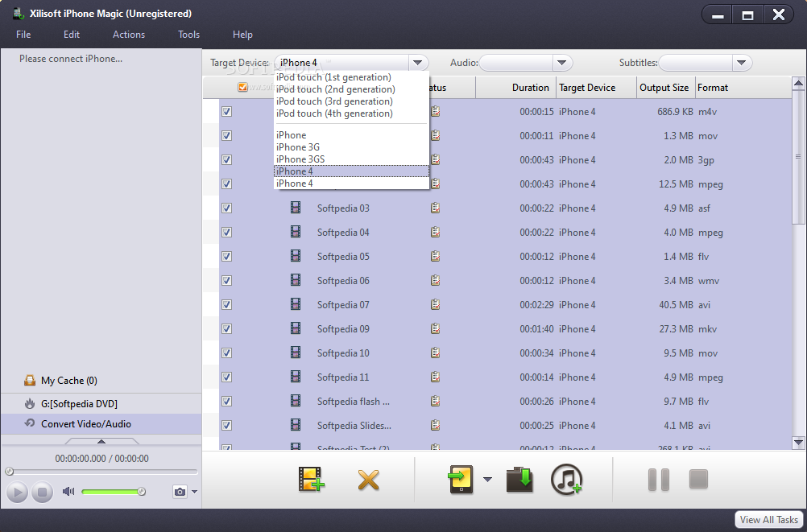Open the Tools menu
807x532 pixels.
(189, 35)
